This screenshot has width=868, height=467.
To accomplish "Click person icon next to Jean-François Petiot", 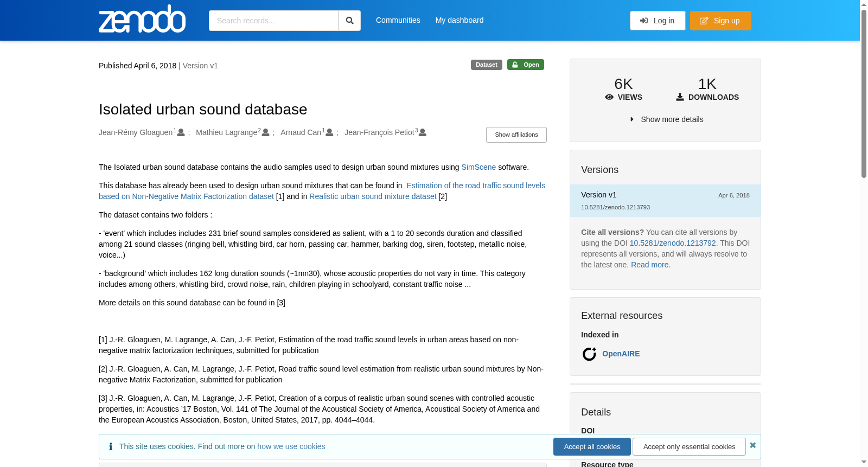I will coord(423,132).
